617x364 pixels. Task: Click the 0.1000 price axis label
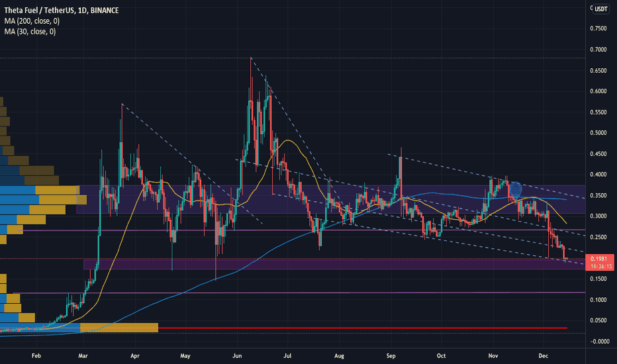point(598,300)
